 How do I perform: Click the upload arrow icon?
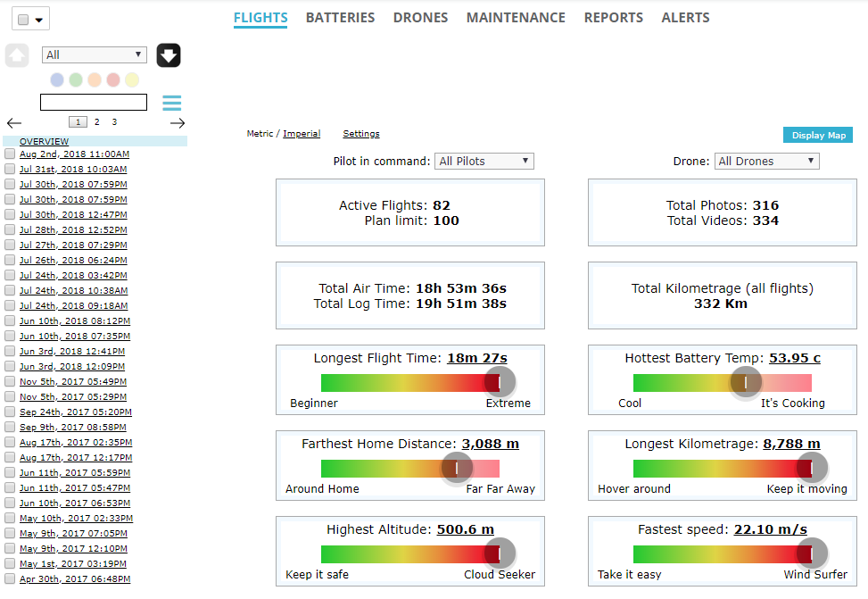(17, 55)
